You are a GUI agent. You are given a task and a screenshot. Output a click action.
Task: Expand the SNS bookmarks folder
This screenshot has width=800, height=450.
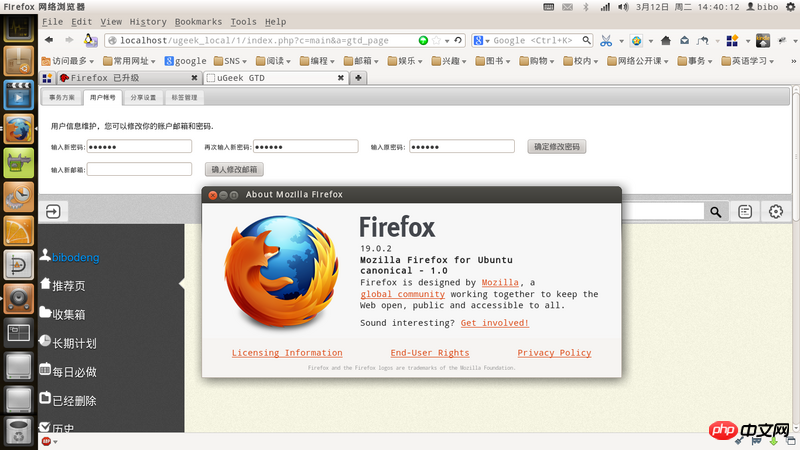click(x=231, y=61)
